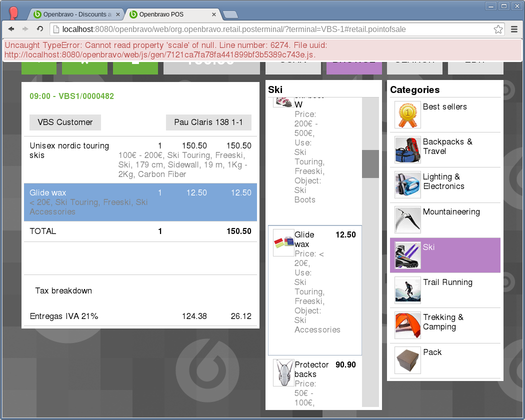Go back to the previous browser page
This screenshot has height=420, width=525.
11,29
